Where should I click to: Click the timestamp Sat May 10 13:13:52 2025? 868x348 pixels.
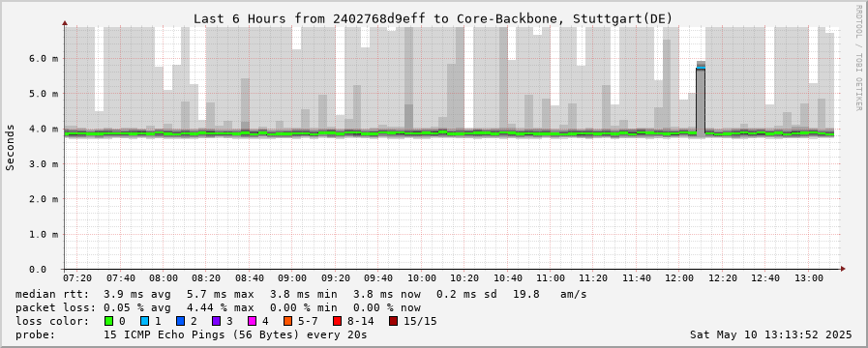pyautogui.click(x=770, y=334)
